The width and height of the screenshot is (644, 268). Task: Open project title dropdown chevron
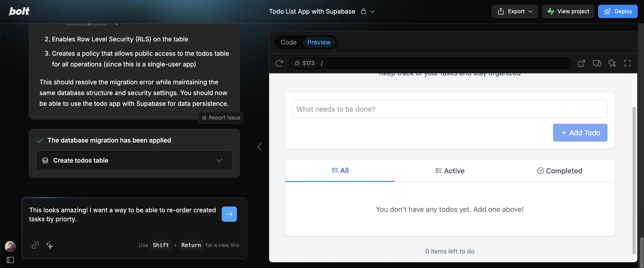coord(372,11)
